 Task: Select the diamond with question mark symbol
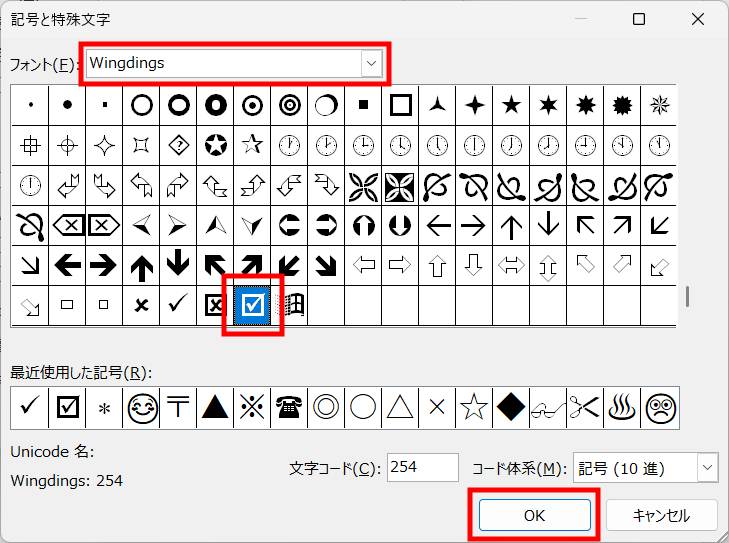coord(178,146)
